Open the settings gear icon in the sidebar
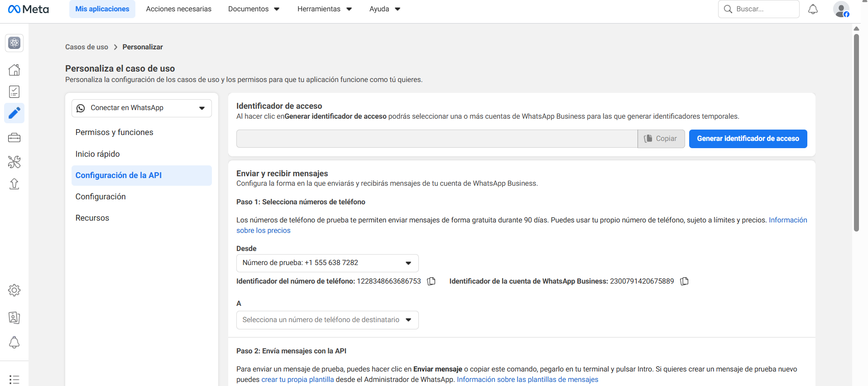This screenshot has height=386, width=868. click(14, 290)
